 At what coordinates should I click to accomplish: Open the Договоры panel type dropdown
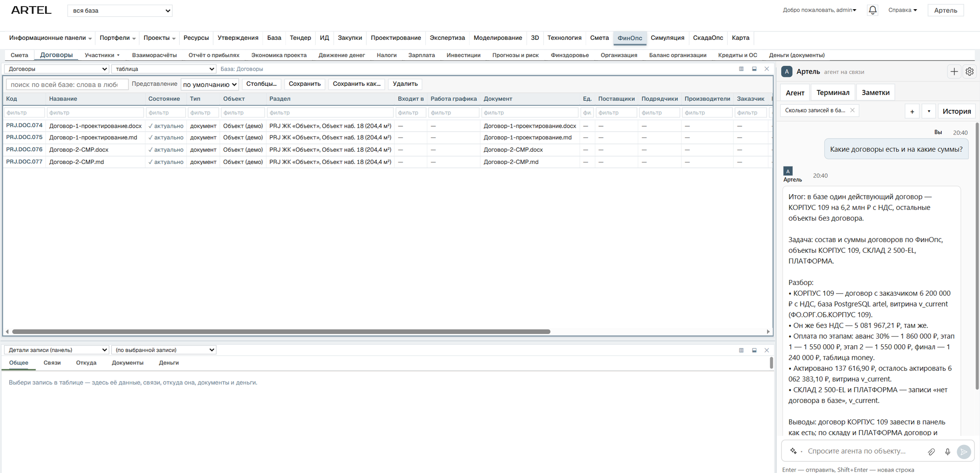57,69
